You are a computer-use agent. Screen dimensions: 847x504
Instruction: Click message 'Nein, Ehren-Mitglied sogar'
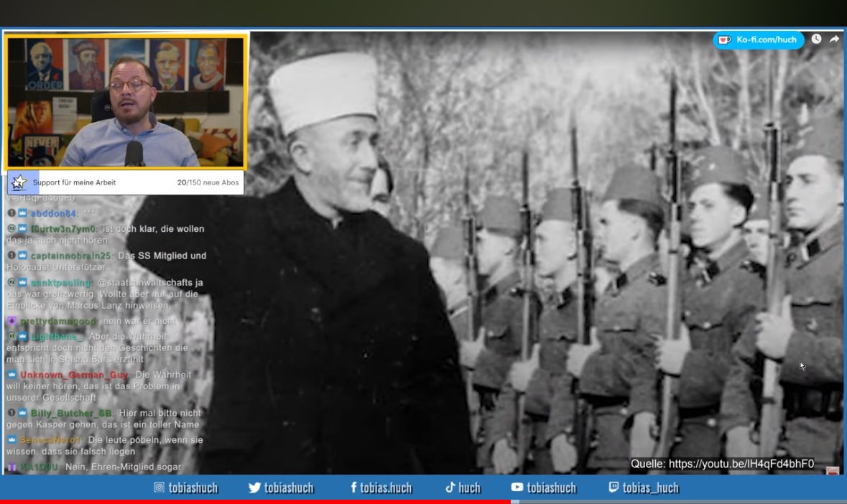123,467
